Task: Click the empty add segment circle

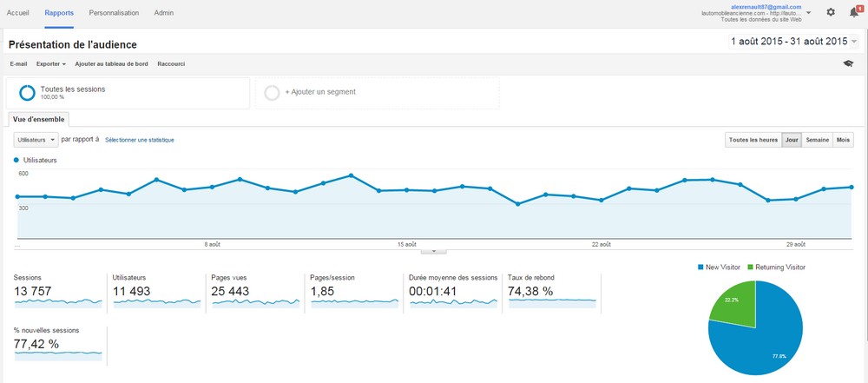Action: (x=272, y=92)
